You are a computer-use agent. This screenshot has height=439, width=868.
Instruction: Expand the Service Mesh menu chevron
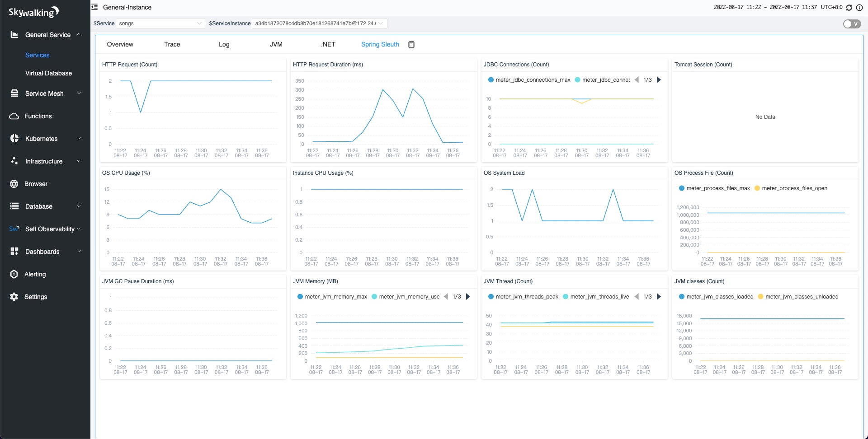79,93
